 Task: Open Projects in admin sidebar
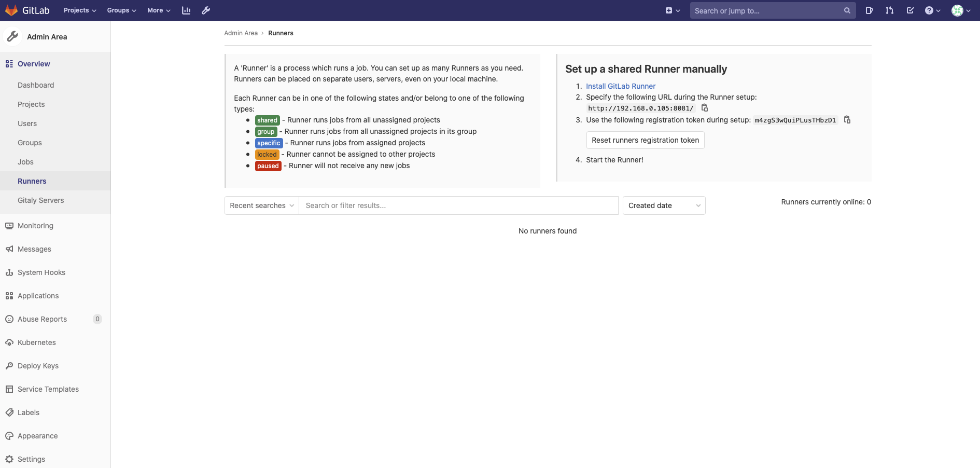[x=31, y=104]
